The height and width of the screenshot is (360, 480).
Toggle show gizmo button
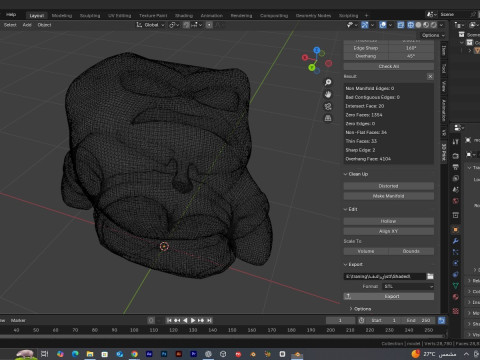(365, 25)
